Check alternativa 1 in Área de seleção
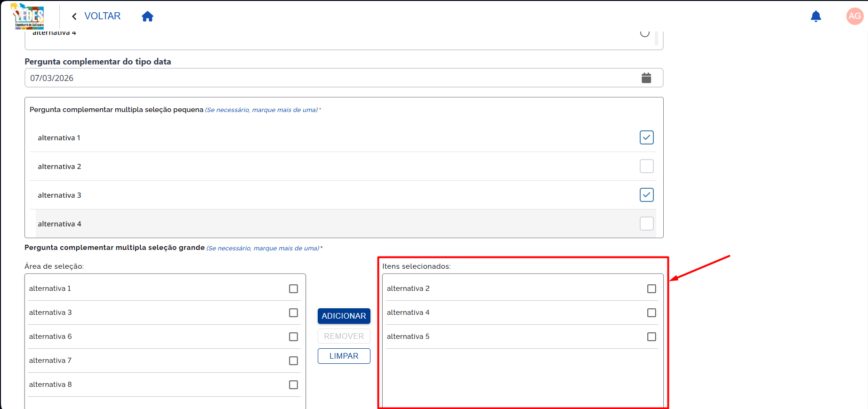868x409 pixels. (293, 289)
